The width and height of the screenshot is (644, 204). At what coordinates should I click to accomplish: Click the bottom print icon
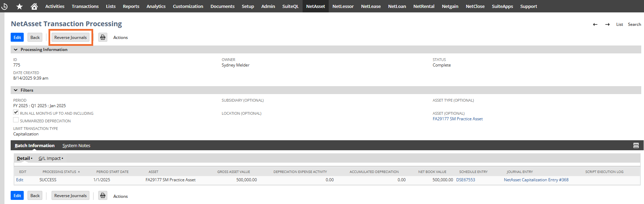click(103, 195)
